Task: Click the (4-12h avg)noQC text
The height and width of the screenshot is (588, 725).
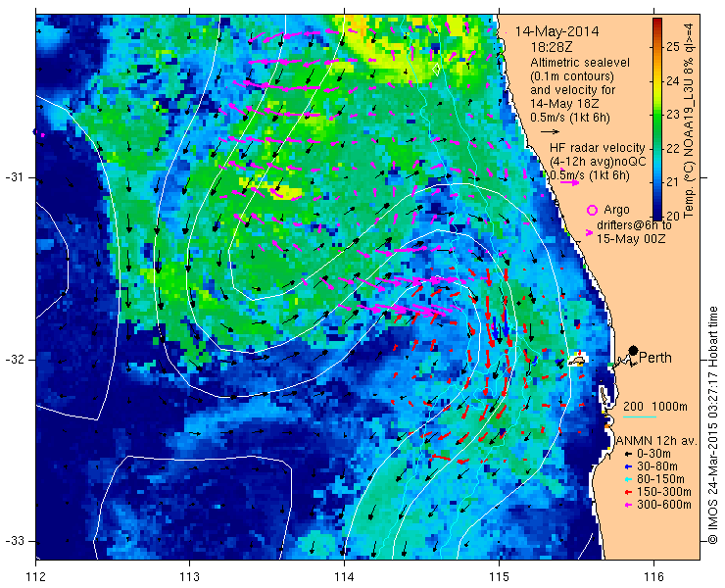Action: pos(598,162)
